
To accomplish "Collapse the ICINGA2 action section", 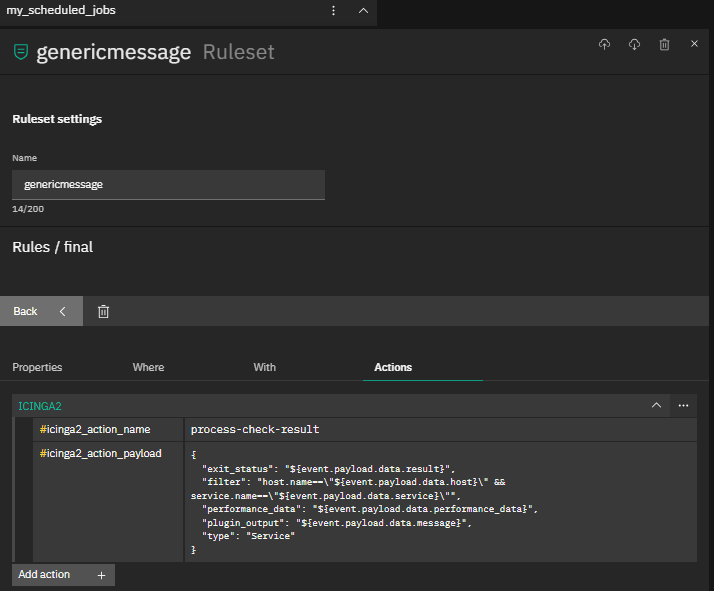I will [x=656, y=405].
